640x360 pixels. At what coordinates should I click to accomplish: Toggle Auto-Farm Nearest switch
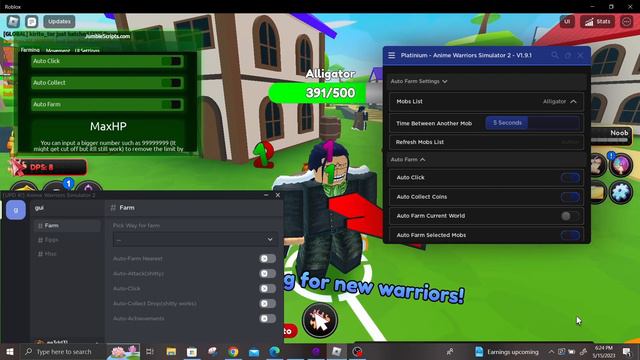tap(267, 259)
